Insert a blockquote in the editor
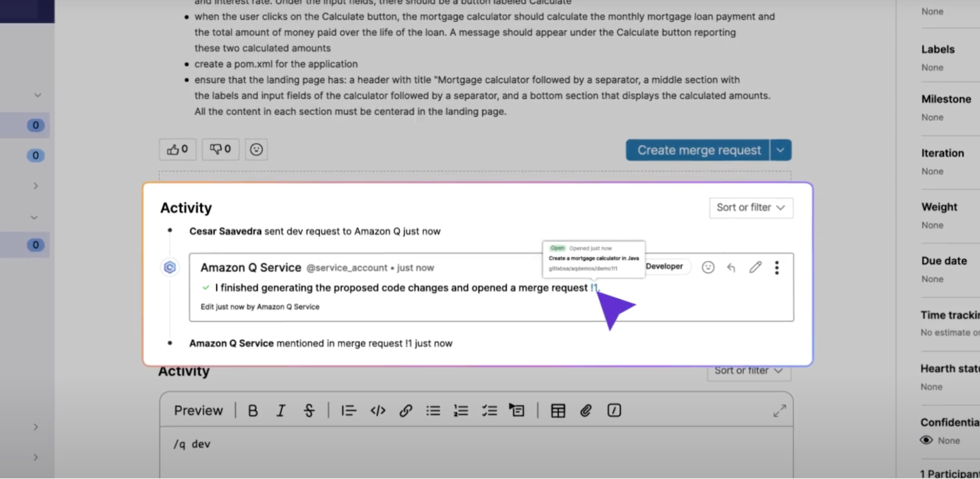The width and height of the screenshot is (980, 479). (x=349, y=410)
